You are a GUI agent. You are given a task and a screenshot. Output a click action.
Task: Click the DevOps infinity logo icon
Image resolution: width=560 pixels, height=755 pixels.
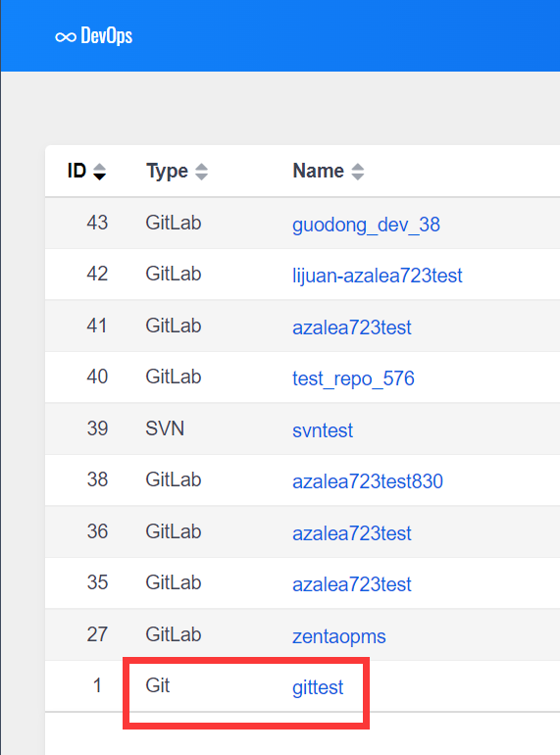click(x=66, y=37)
